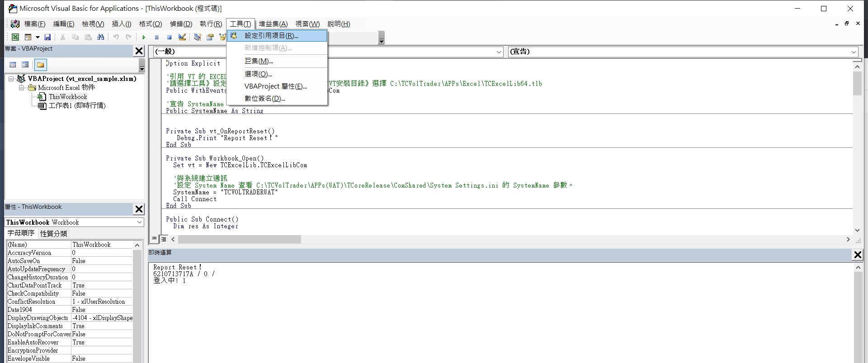This screenshot has width=868, height=363.
Task: Switch to Microsoft Excel view icon
Action: (15, 37)
